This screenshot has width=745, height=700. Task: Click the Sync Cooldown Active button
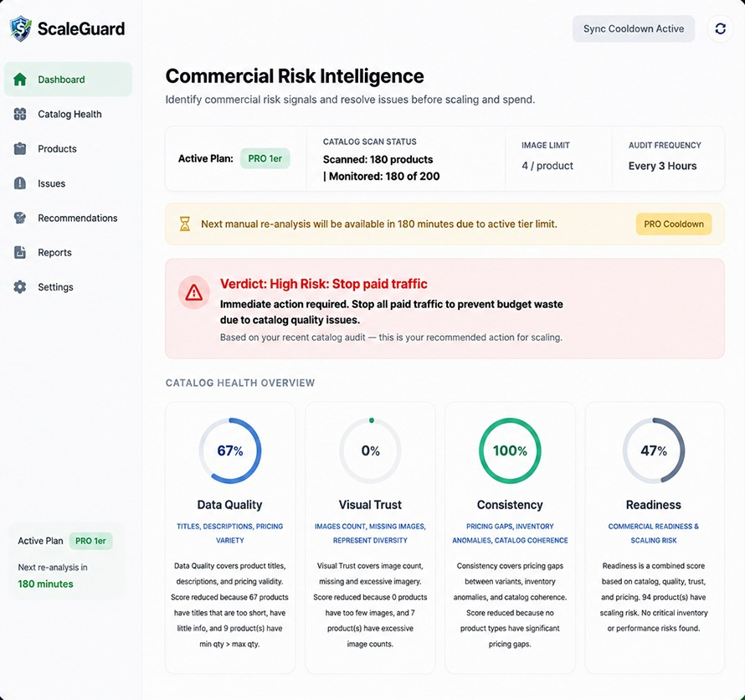click(x=634, y=28)
